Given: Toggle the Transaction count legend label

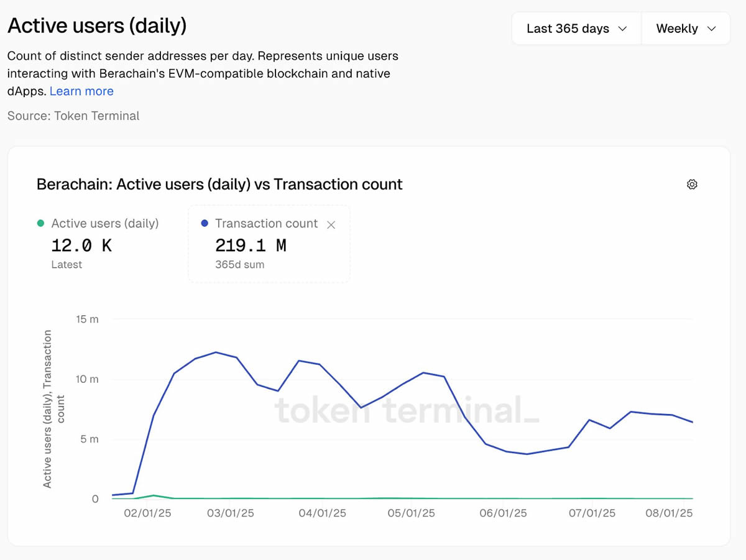Looking at the screenshot, I should point(266,224).
